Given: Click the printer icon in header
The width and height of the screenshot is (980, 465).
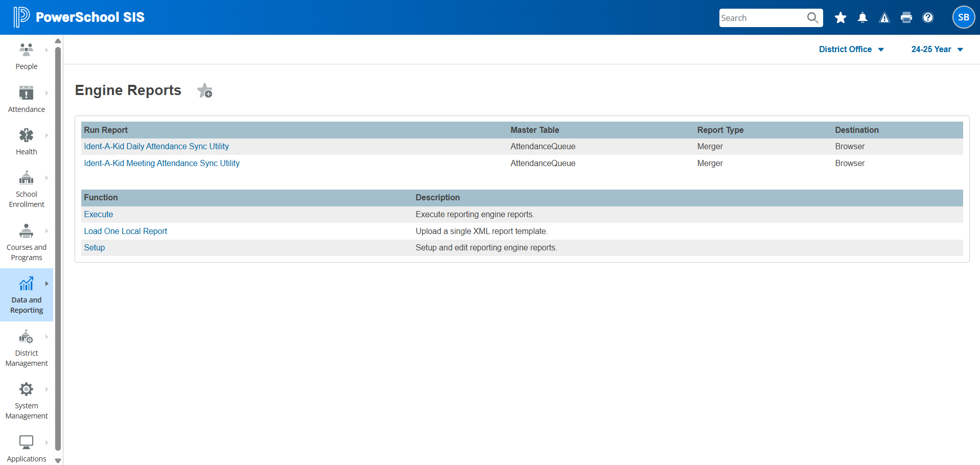Looking at the screenshot, I should (x=906, y=18).
